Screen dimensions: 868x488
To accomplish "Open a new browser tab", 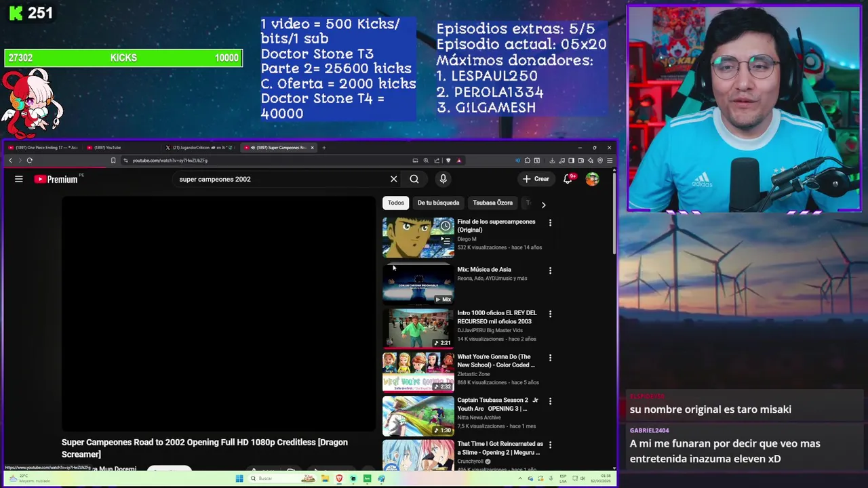I will [324, 148].
